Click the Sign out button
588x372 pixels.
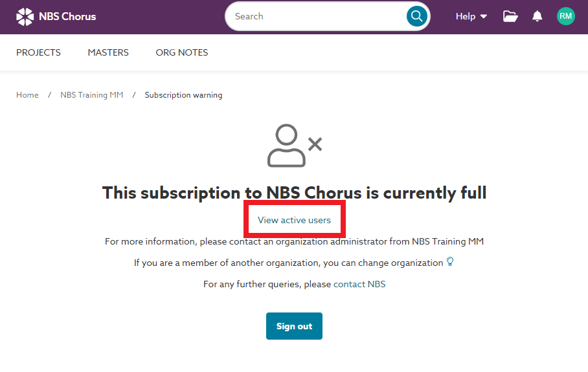[x=294, y=326]
